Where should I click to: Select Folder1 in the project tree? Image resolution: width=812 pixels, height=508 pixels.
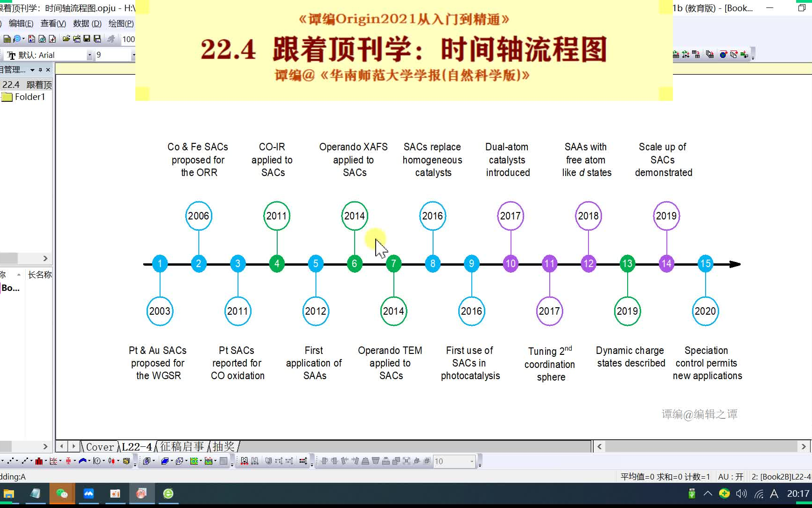pyautogui.click(x=24, y=97)
